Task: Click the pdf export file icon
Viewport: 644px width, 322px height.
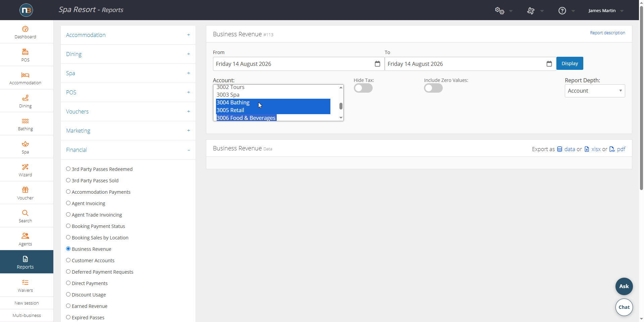Action: (612, 149)
